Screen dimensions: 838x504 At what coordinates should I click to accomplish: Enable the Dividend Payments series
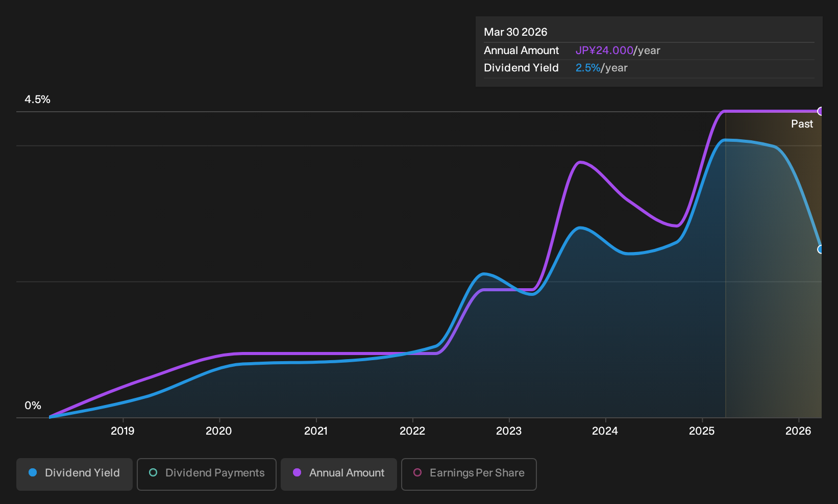(x=207, y=474)
